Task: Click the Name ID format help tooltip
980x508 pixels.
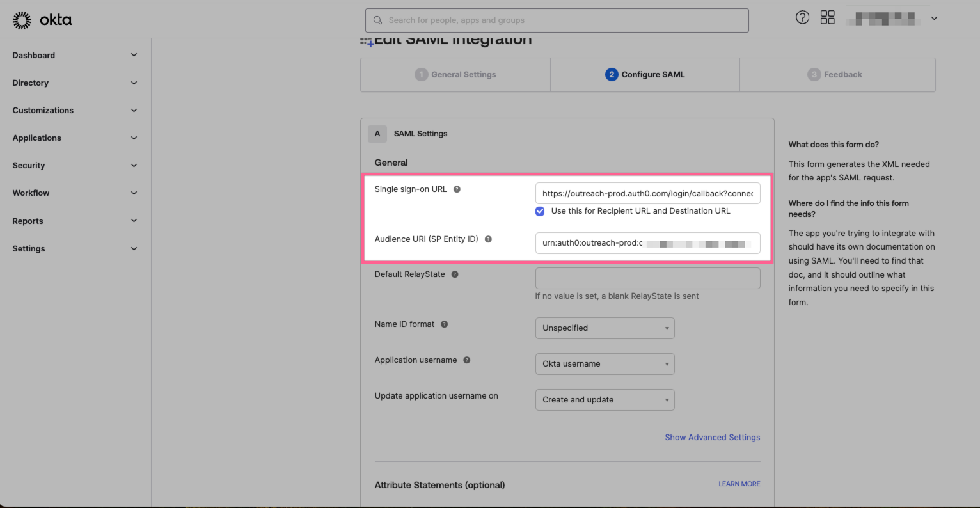Action: [x=443, y=324]
